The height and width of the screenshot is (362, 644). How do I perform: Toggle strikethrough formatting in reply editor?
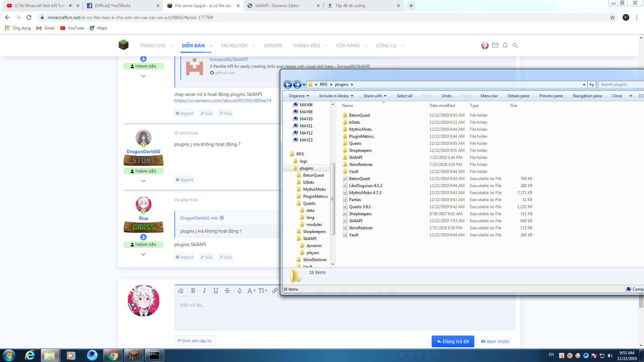[x=227, y=291]
